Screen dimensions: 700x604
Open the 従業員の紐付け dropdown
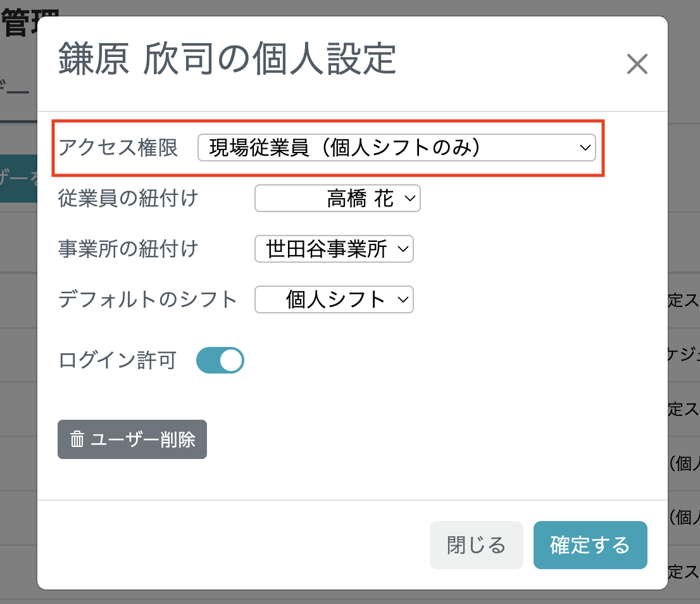337,198
